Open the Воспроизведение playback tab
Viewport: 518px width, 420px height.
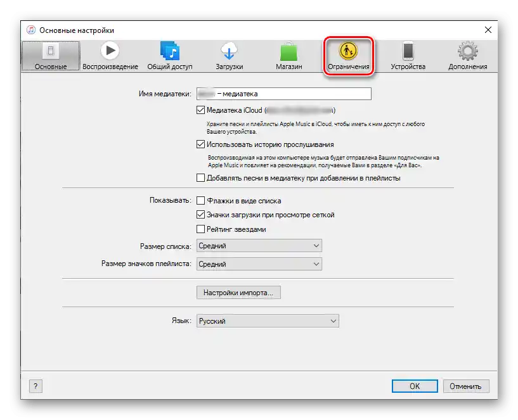[x=110, y=56]
